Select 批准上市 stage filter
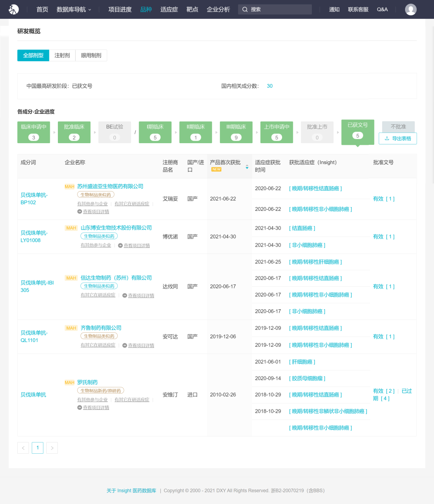Screen dimensions: 434x504 tap(317, 132)
